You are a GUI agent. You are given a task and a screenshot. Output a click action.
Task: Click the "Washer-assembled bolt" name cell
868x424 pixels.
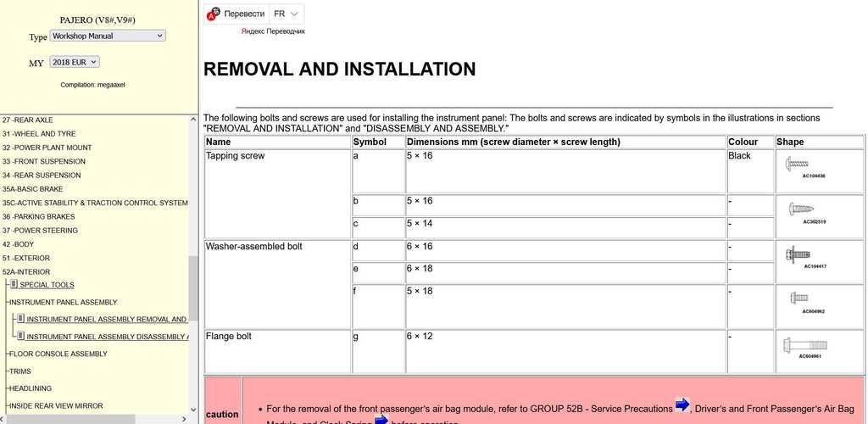(278, 284)
